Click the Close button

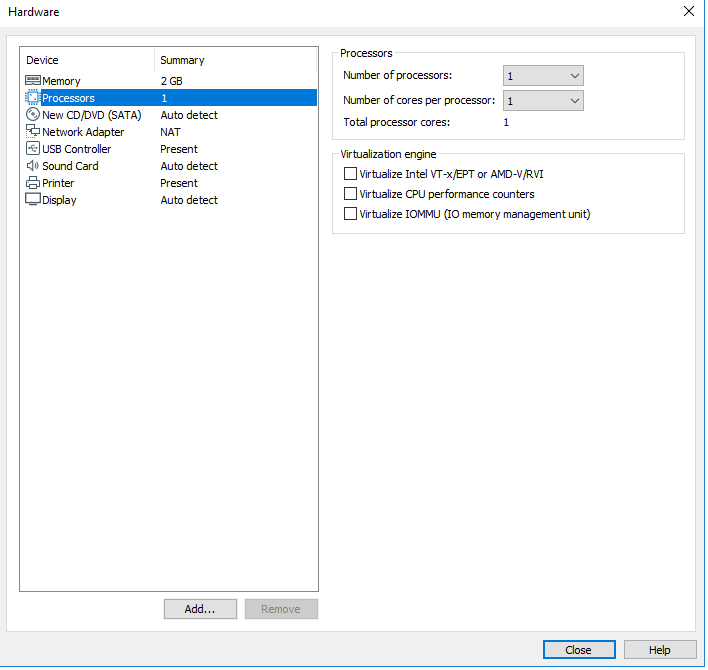579,650
